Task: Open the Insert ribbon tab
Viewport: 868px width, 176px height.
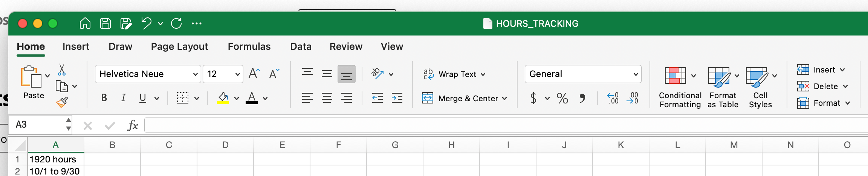Action: [x=76, y=46]
